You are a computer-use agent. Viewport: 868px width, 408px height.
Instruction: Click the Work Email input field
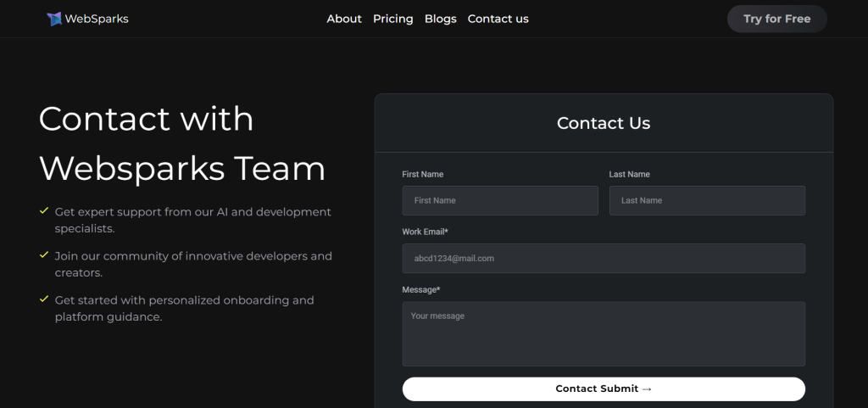pos(604,259)
